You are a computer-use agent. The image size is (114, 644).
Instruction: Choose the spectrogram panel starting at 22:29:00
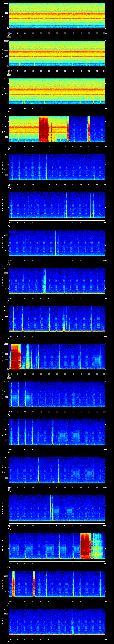57,281
